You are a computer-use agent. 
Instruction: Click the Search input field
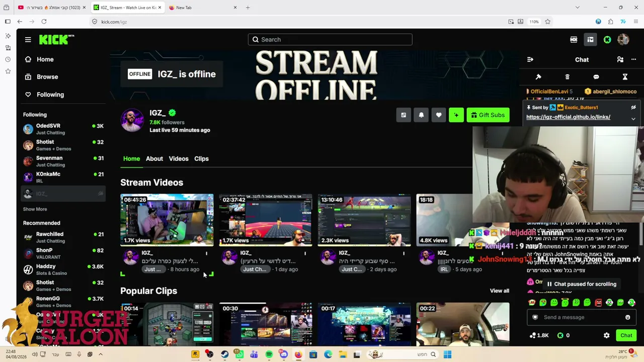(330, 40)
